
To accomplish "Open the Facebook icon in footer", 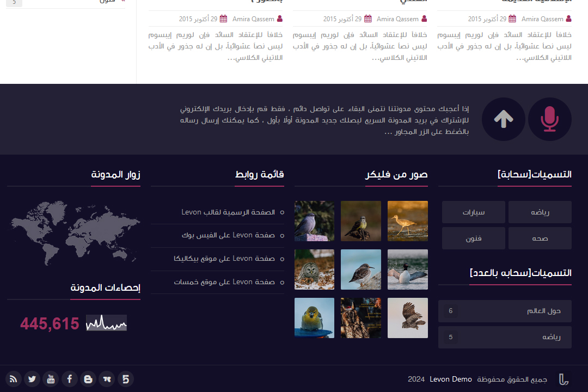I will [x=70, y=379].
